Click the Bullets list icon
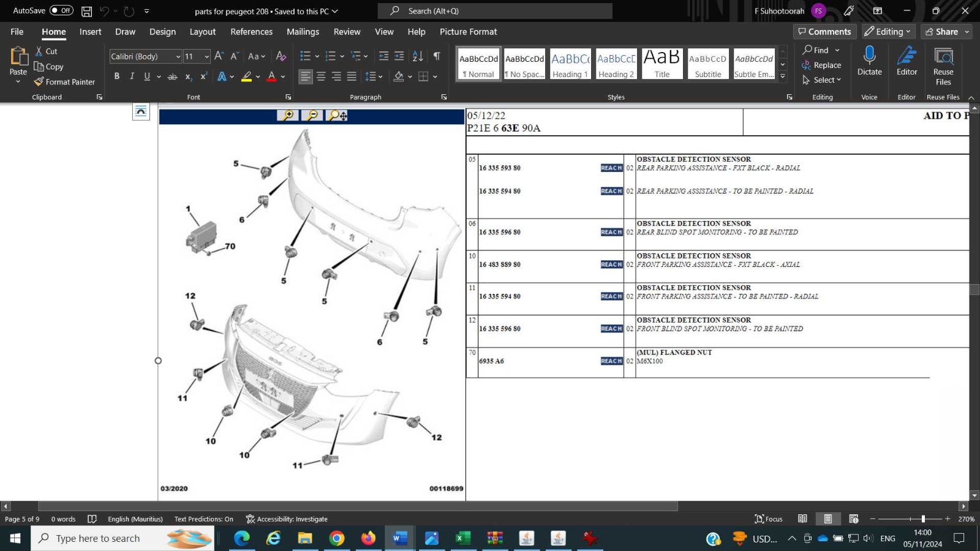The width and height of the screenshot is (980, 551). (x=305, y=56)
